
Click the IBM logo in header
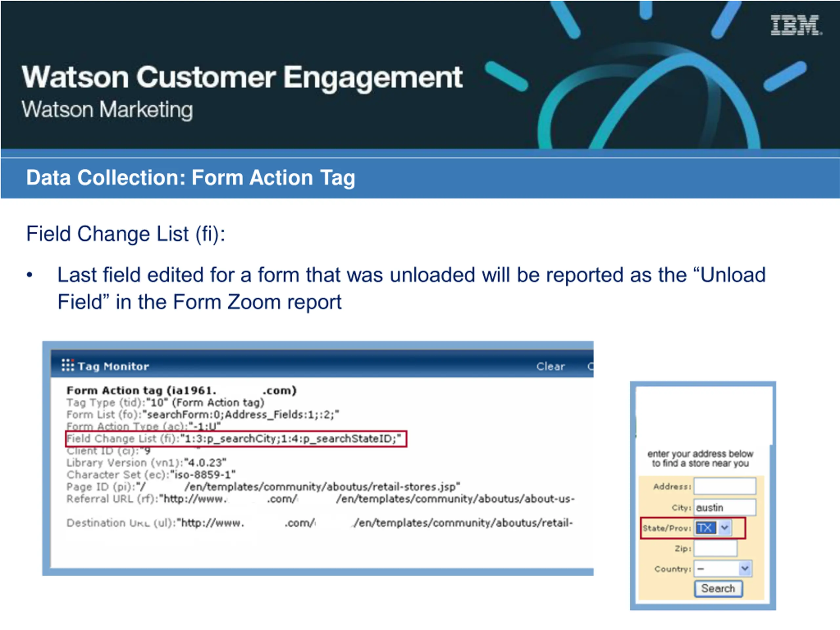(796, 26)
